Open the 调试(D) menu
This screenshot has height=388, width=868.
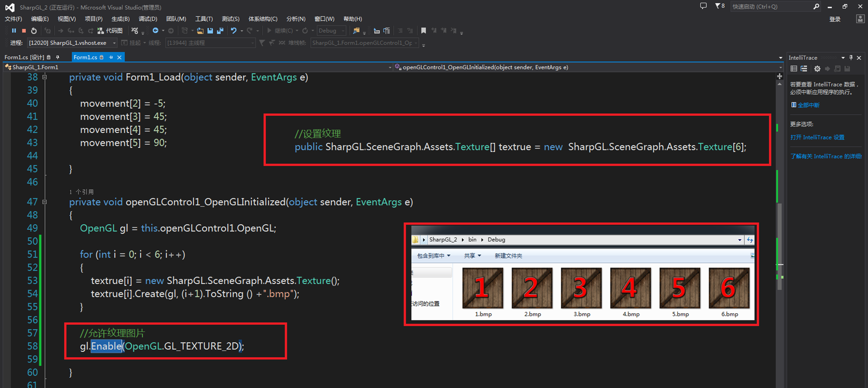(148, 19)
